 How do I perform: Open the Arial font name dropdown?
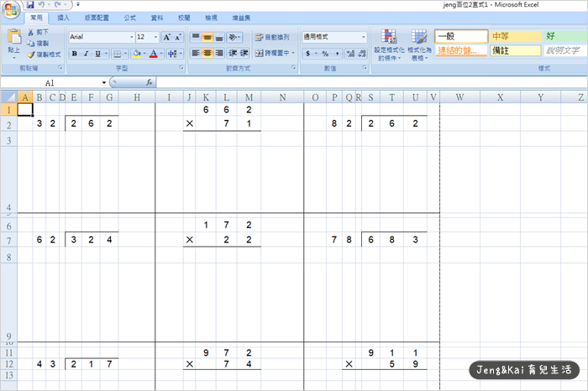[x=132, y=37]
